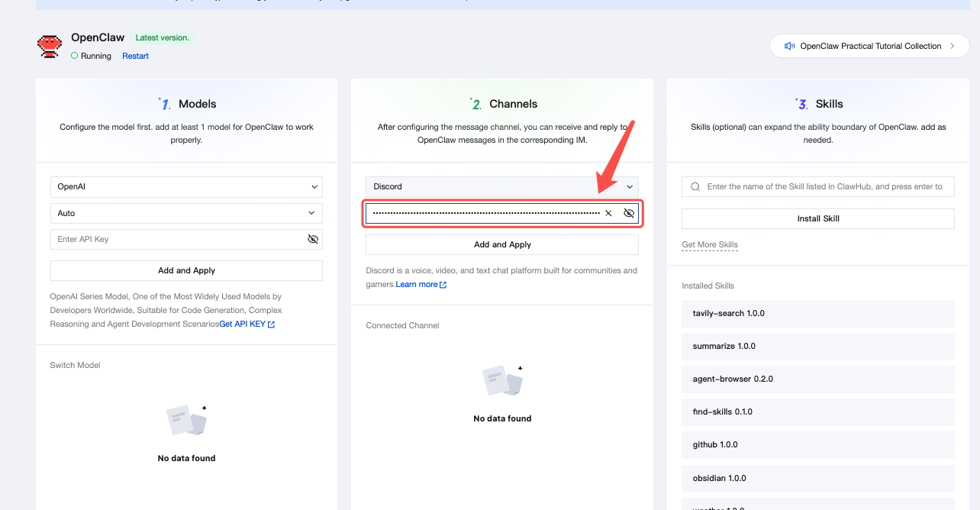980x510 pixels.
Task: Clear the Discord token with X icon
Action: coord(608,213)
